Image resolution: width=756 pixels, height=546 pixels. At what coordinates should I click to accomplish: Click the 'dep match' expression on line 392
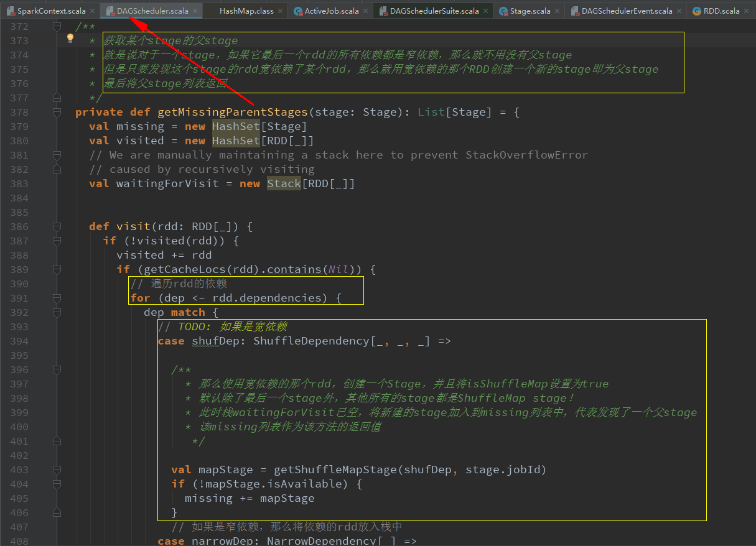[174, 312]
